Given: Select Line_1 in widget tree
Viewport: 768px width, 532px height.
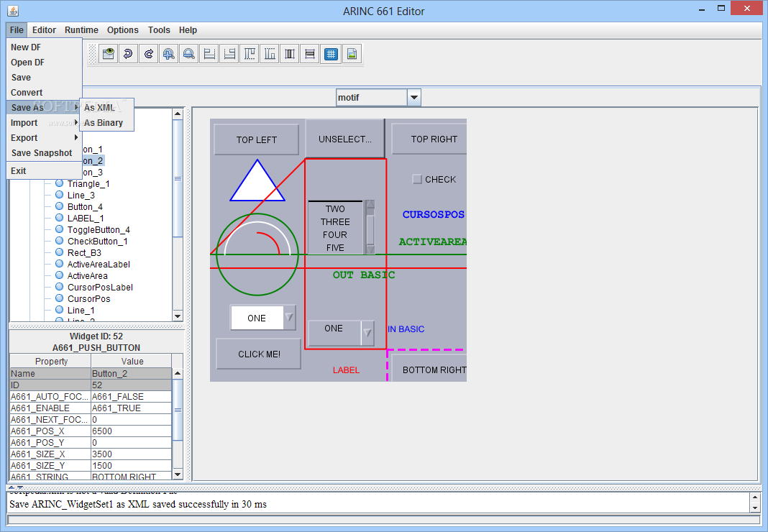Looking at the screenshot, I should click(x=81, y=310).
